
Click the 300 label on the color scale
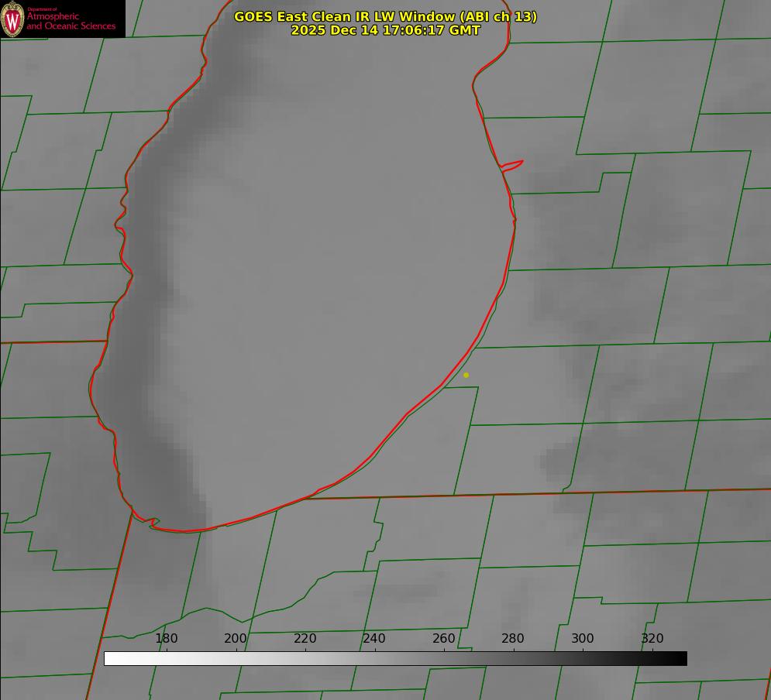(x=583, y=638)
